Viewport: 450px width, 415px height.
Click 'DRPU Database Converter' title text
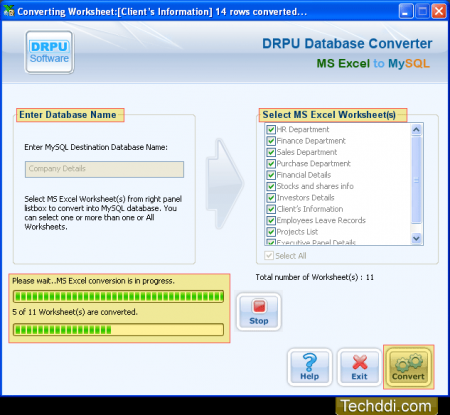347,44
